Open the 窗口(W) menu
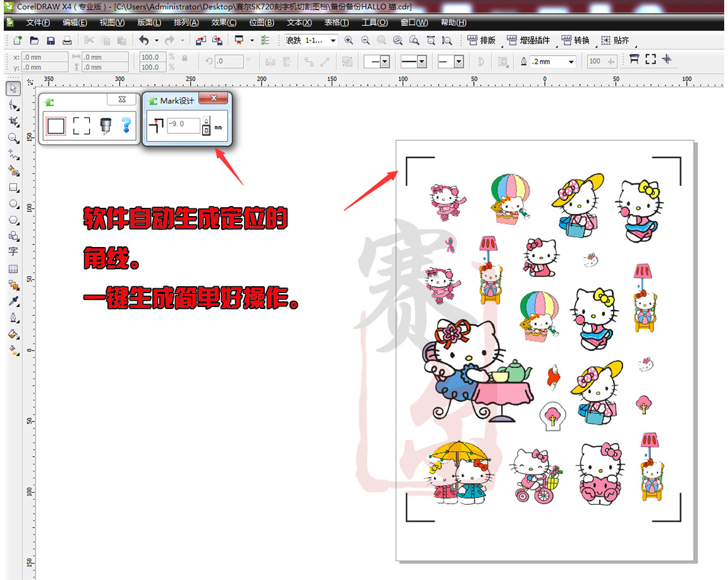 click(x=414, y=22)
